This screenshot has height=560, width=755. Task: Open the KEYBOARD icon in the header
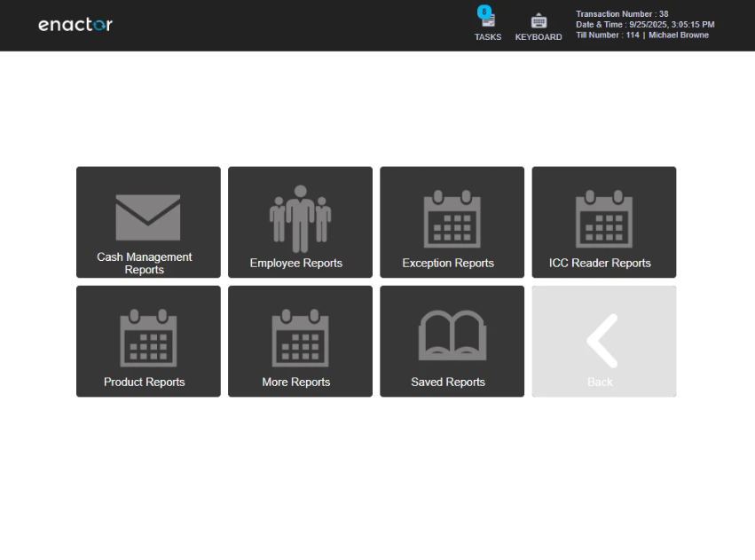tap(539, 20)
